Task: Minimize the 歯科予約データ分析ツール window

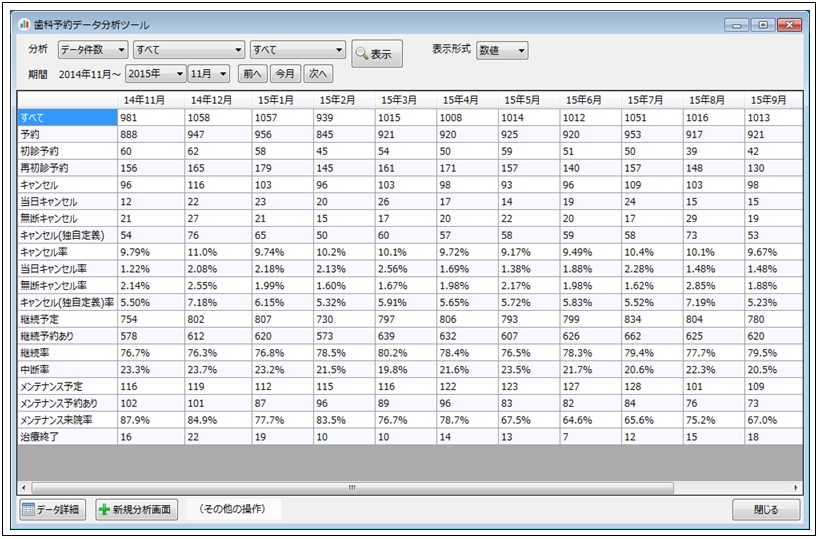Action: click(736, 25)
